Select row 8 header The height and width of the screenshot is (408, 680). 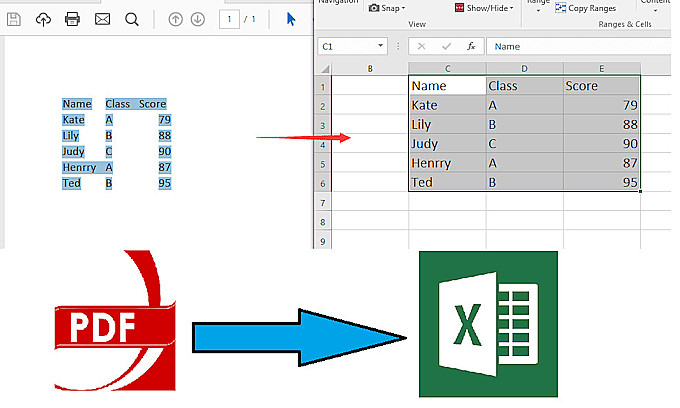click(323, 222)
